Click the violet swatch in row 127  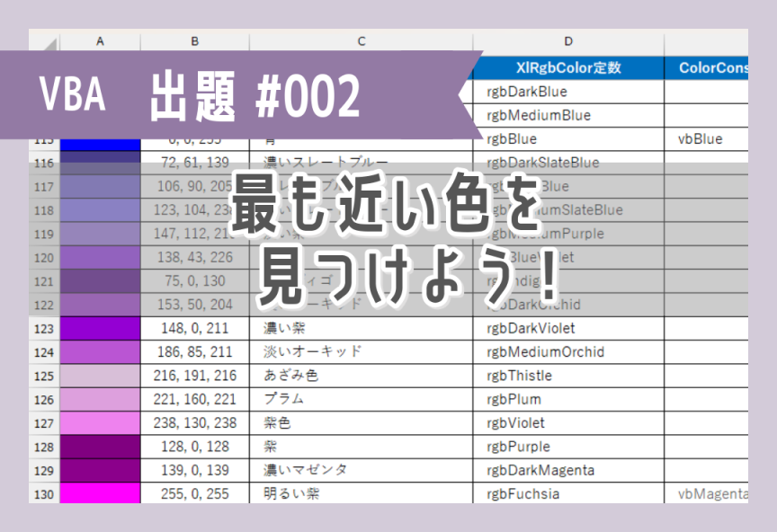(x=100, y=423)
